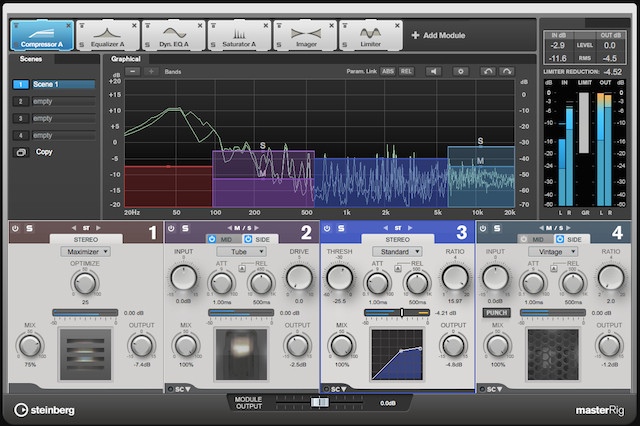Open the Equalizer A module

click(x=108, y=36)
